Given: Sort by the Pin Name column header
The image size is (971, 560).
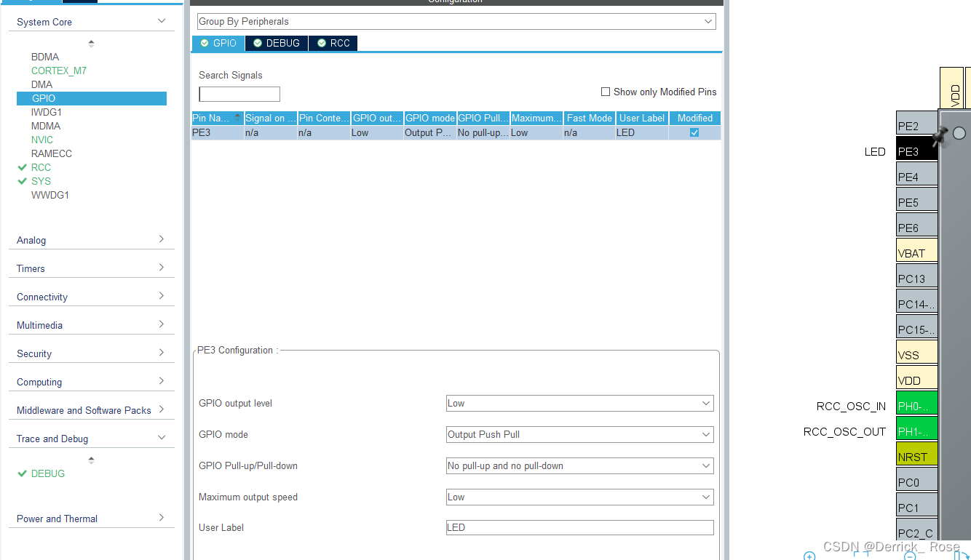Looking at the screenshot, I should (217, 118).
